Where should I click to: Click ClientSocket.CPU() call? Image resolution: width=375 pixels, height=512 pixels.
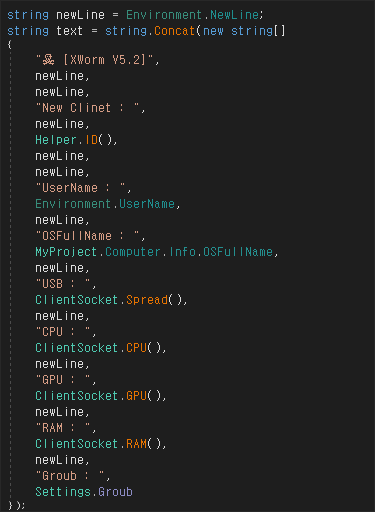click(98, 348)
